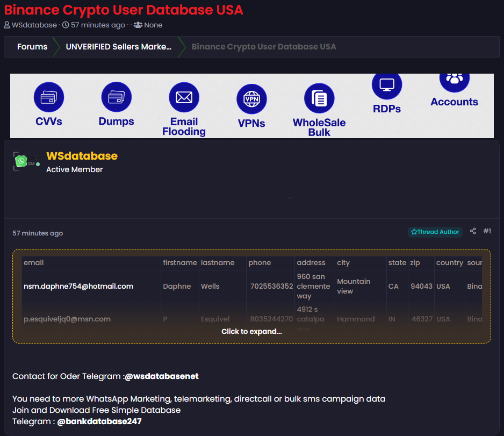Open the yellow WSdatabase profile name
The width and height of the screenshot is (504, 436).
point(82,156)
